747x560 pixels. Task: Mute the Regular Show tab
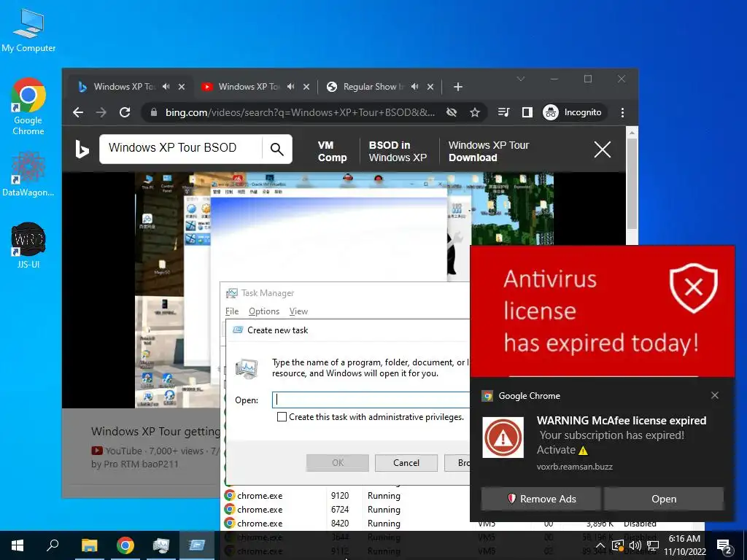click(x=415, y=87)
